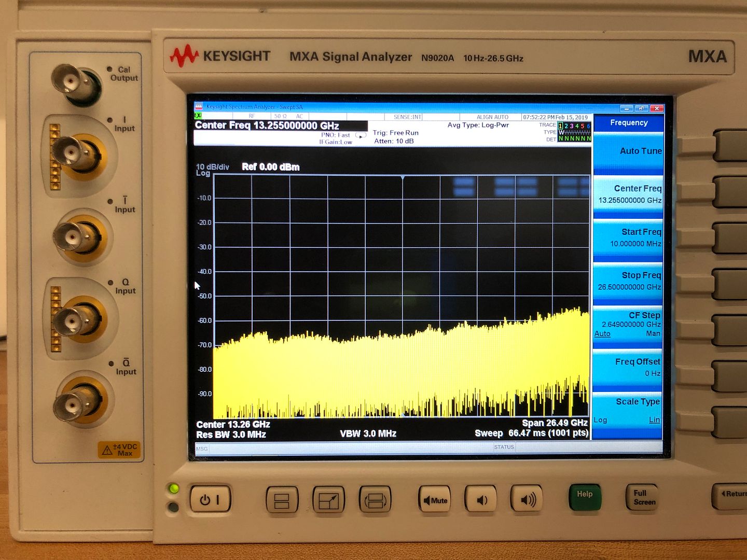
Task: Minimize the Keysight Spectrum Analyzer window
Action: pos(627,108)
